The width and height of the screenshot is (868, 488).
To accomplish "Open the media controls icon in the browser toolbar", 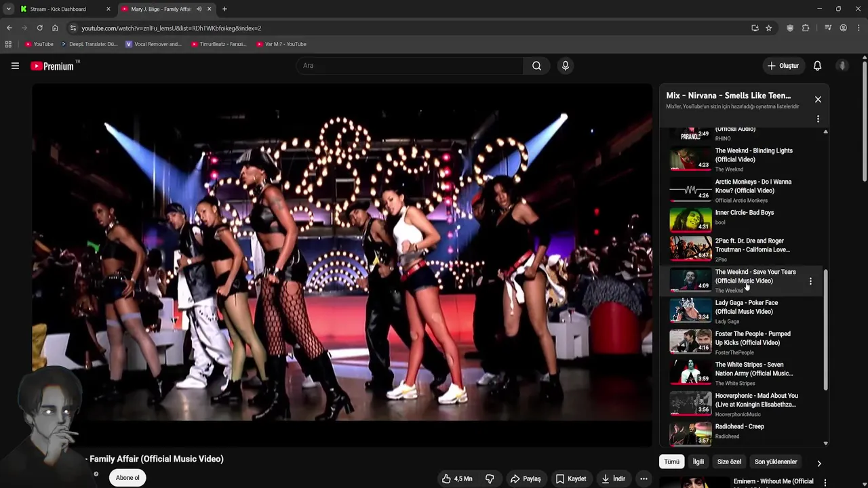I will coord(828,28).
